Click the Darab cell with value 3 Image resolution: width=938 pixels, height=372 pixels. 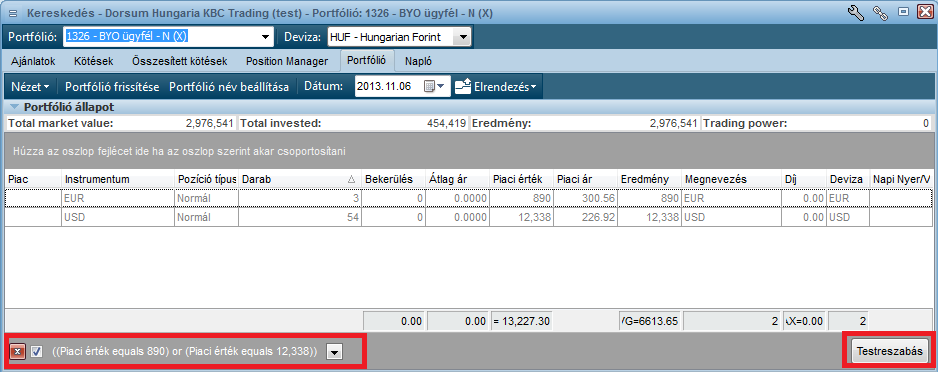(300, 198)
